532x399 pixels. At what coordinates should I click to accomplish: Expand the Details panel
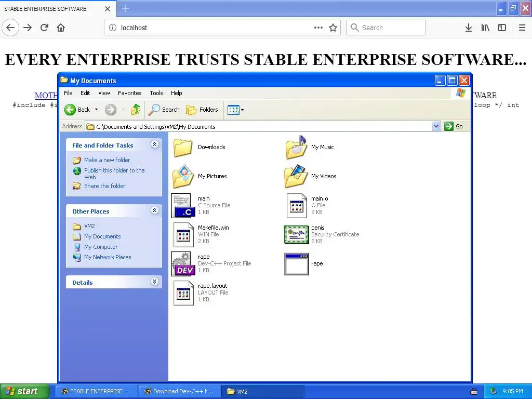click(x=154, y=282)
